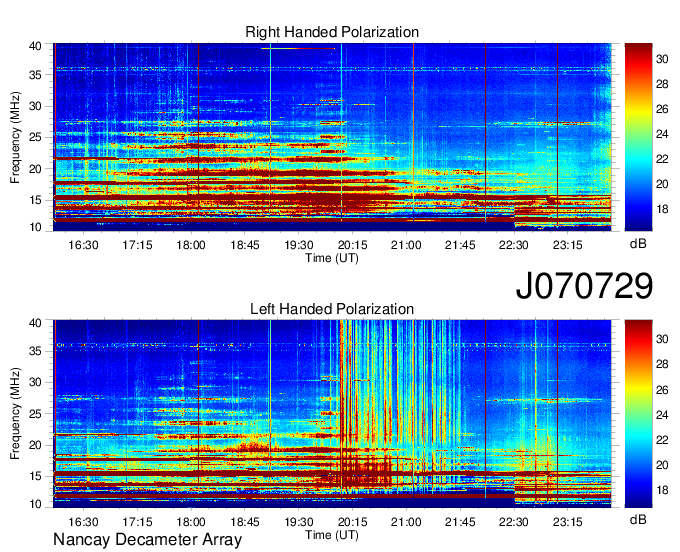Click 'Time (UT)' label under the bottom plot

(x=332, y=535)
